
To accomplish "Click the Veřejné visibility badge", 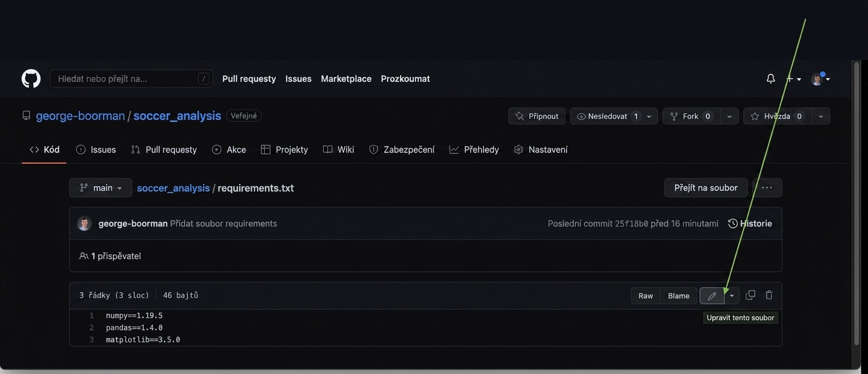I will 244,116.
